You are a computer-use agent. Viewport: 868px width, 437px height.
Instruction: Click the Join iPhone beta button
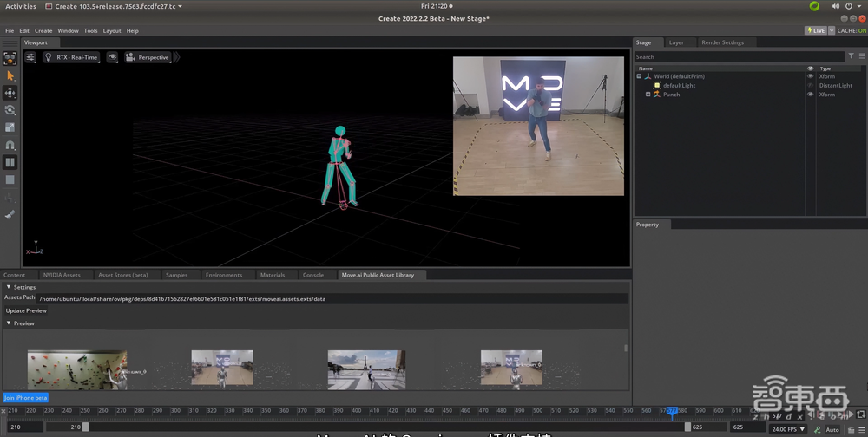pyautogui.click(x=25, y=398)
